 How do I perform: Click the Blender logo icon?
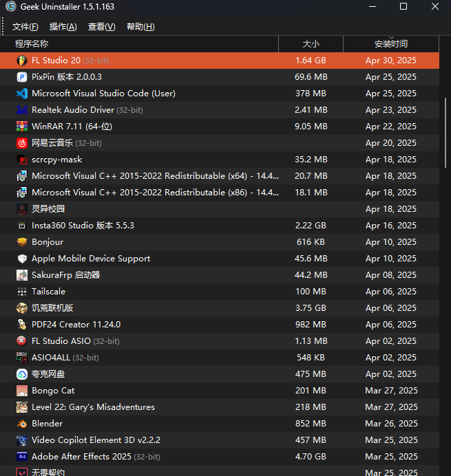coord(21,424)
